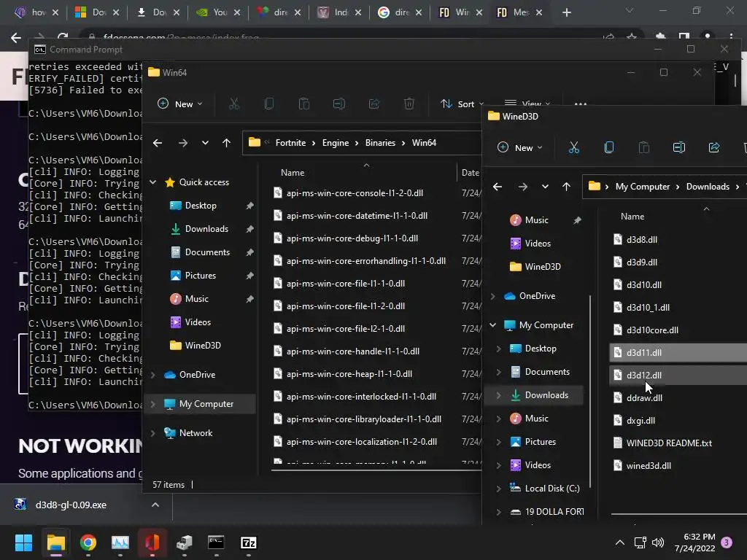Viewport: 747px width, 560px height.
Task: Open the d3d8-gl-0.09.exe download item
Action: click(71, 505)
